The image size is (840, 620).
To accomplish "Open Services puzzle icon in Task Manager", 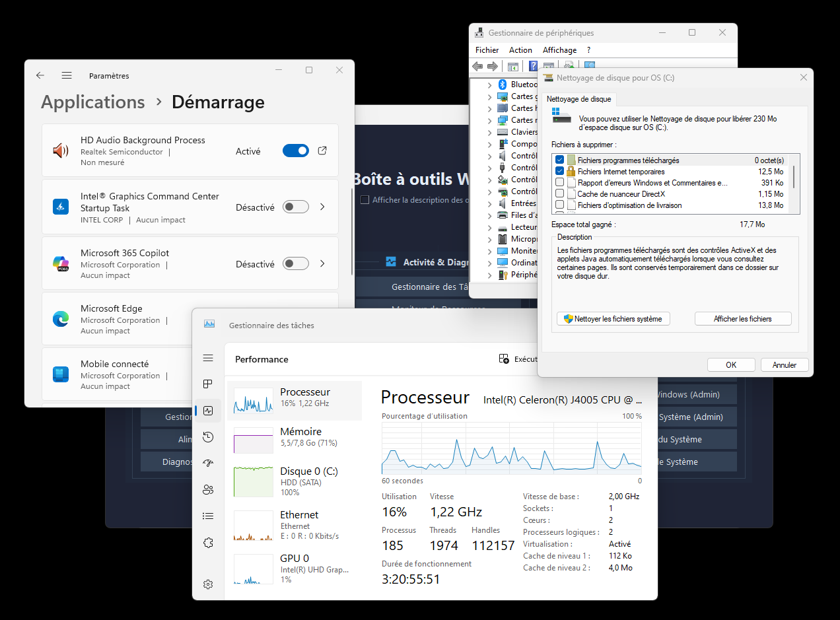I will coord(208,543).
